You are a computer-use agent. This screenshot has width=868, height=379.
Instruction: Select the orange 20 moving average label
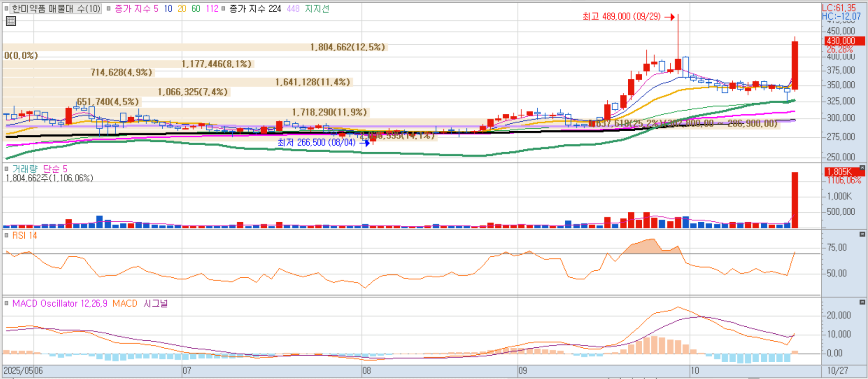pos(182,8)
